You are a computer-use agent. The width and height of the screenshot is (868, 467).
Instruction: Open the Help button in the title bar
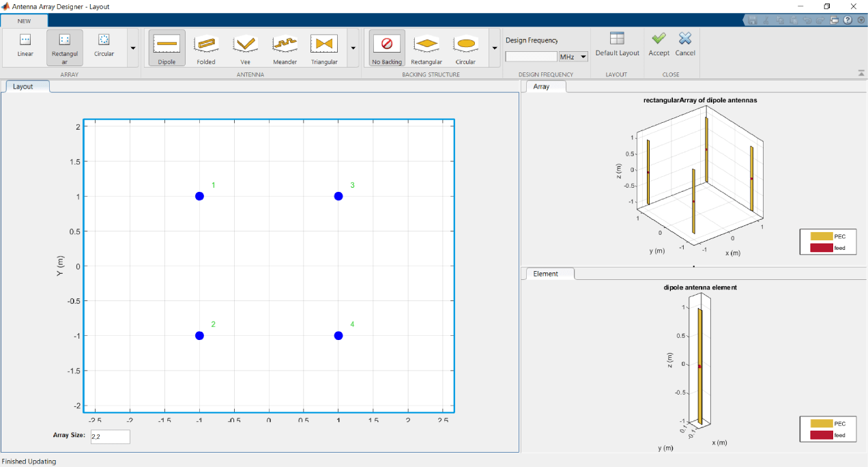(x=848, y=20)
